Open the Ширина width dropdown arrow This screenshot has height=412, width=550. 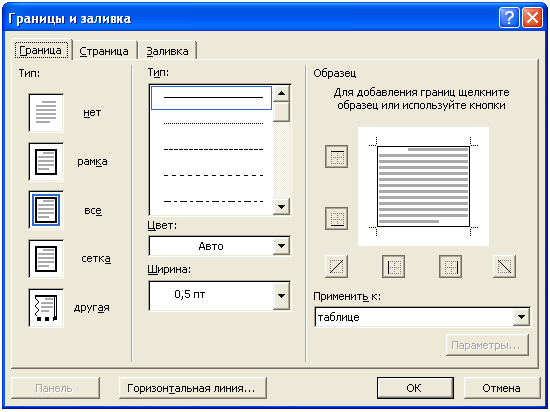click(x=281, y=296)
